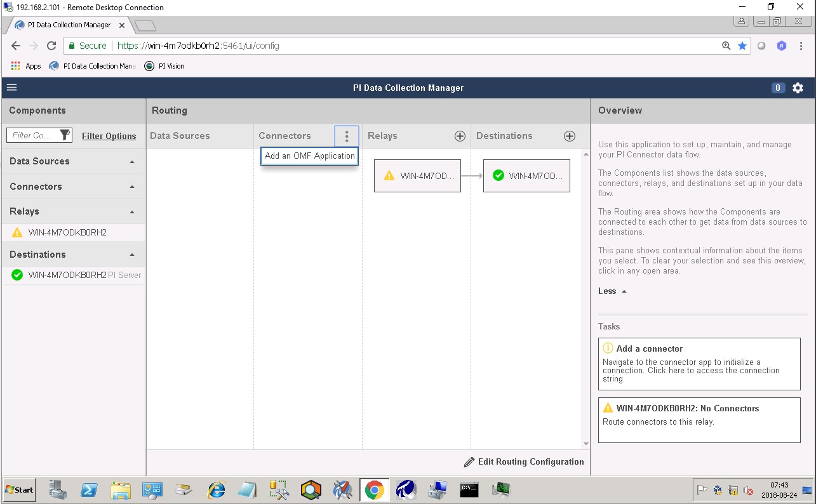Bookmark page with star icon
Viewport: 816px width, 504px height.
pos(742,46)
